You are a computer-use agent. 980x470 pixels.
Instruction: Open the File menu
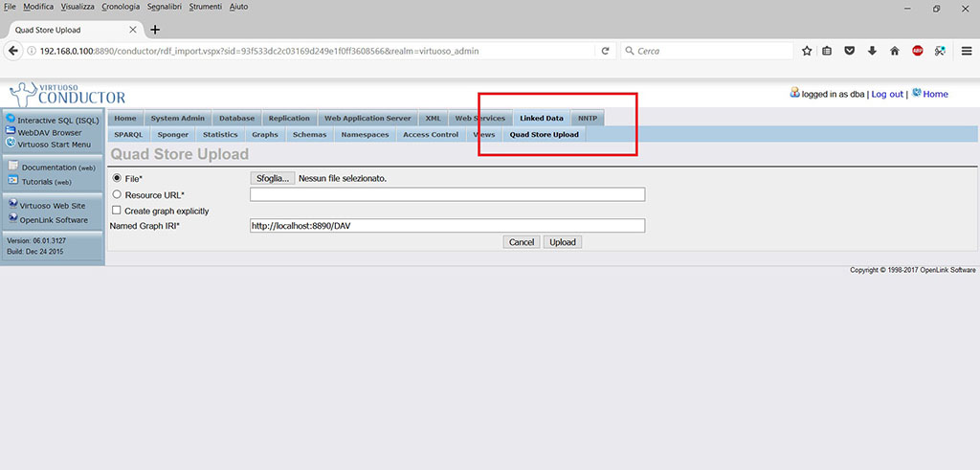[x=10, y=7]
